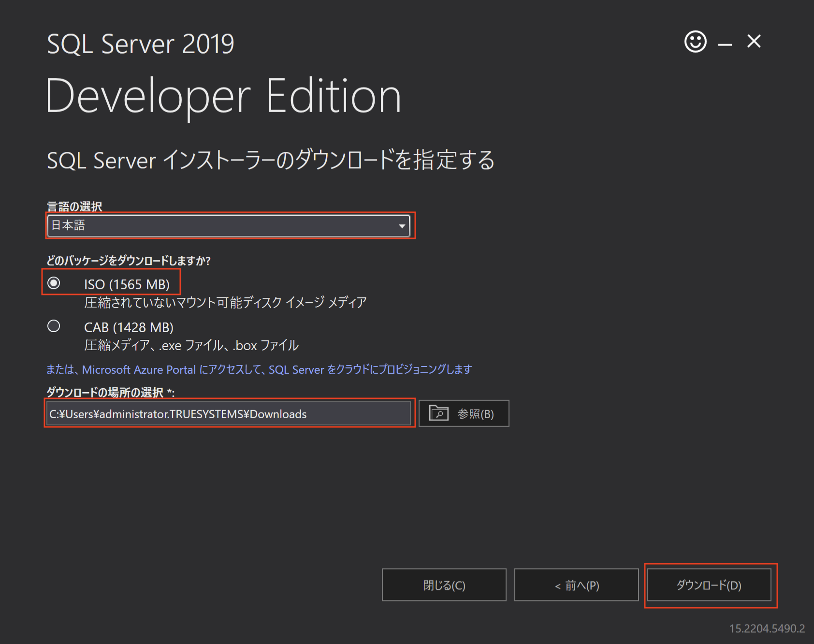Click the folder search icon on 参照(B)
Screen dimensions: 814x644
click(439, 413)
